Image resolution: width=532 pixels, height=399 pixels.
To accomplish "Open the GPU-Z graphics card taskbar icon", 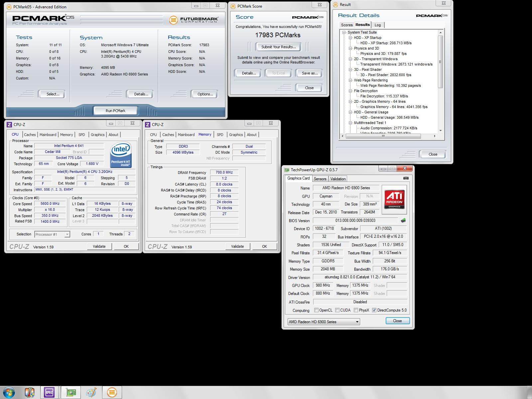I will pyautogui.click(x=71, y=393).
